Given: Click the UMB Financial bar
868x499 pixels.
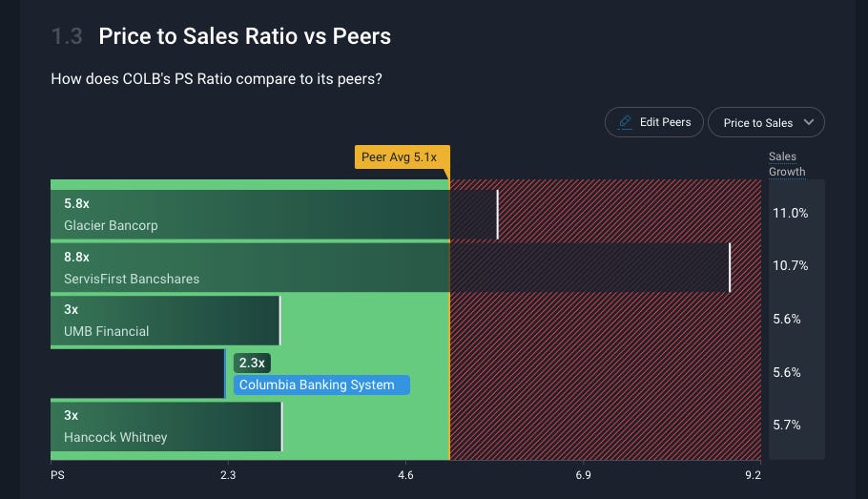Looking at the screenshot, I should point(166,321).
